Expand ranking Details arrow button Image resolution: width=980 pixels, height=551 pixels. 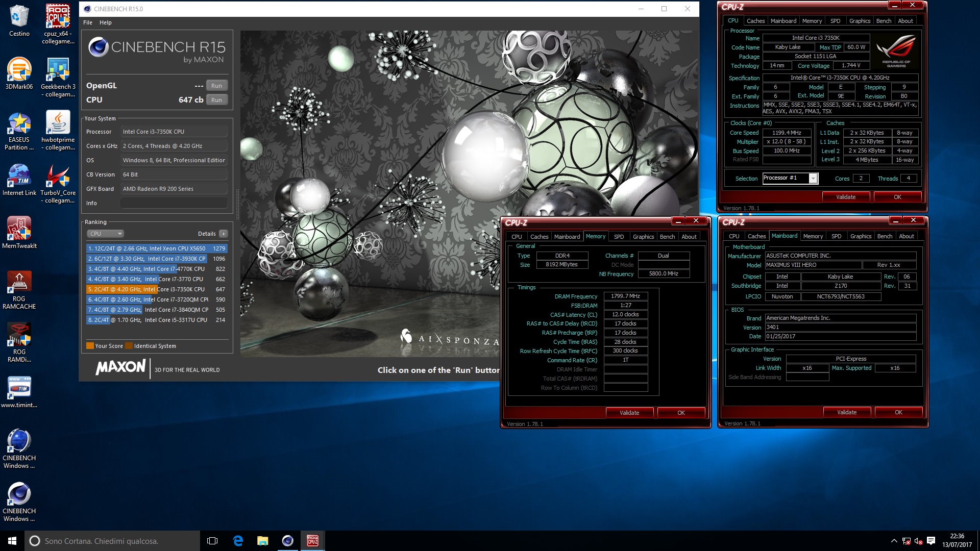click(223, 234)
